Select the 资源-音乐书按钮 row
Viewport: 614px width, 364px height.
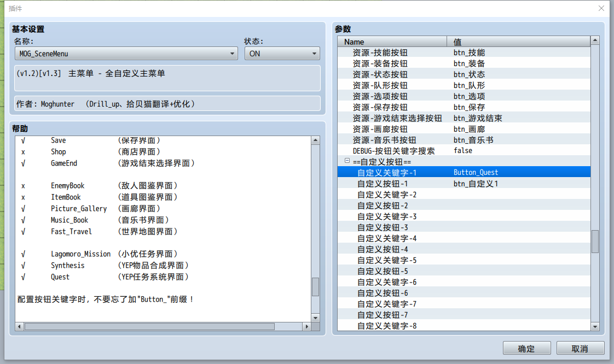(464, 140)
